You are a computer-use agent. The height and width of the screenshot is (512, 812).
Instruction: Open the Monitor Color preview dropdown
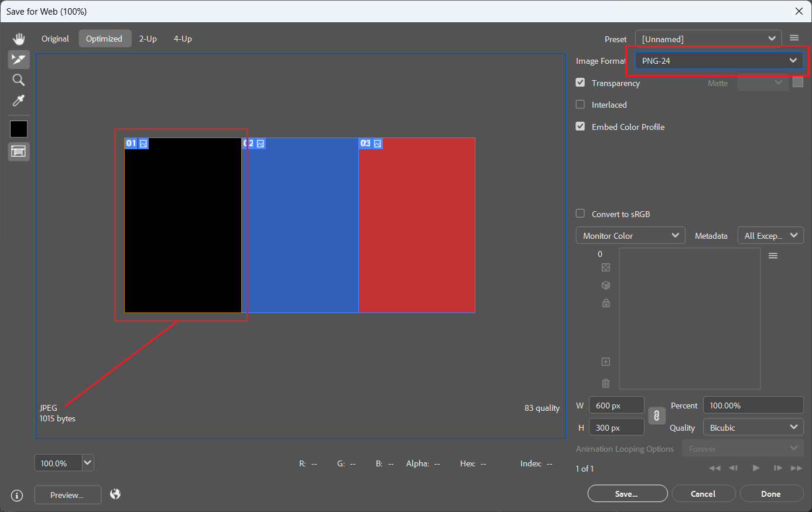631,235
